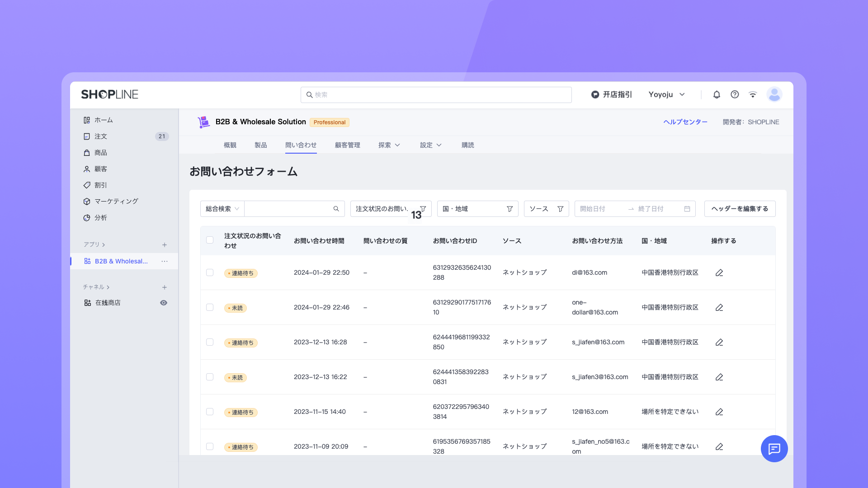
Task: Open the ヘルプセンター link
Action: tap(685, 122)
